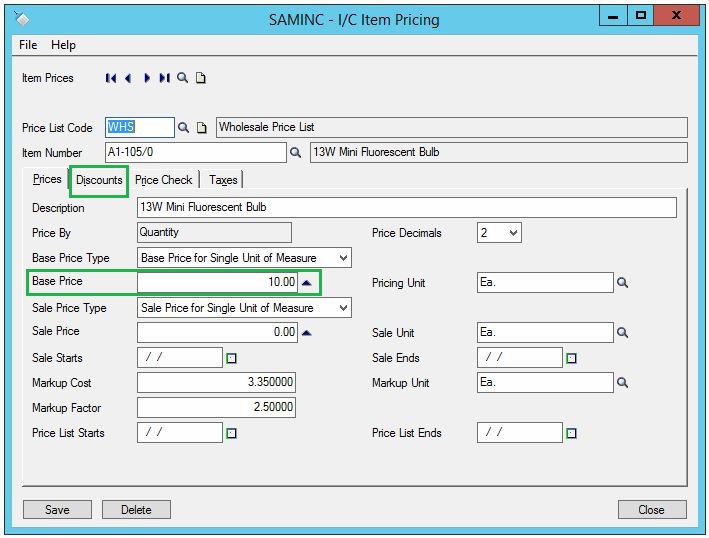Click the magnifier beside Price List Code
The height and width of the screenshot is (538, 709).
183,128
